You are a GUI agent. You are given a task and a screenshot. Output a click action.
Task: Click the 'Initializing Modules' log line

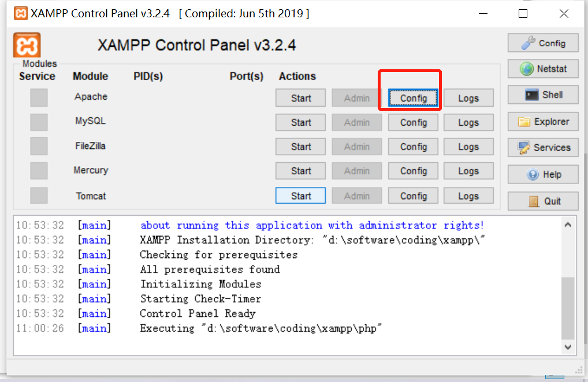(x=200, y=284)
